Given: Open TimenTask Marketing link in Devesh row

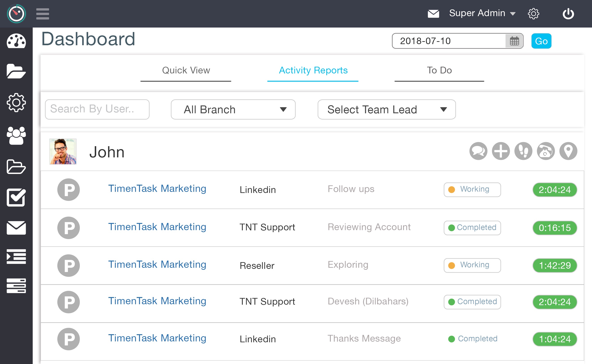Looking at the screenshot, I should tap(157, 301).
